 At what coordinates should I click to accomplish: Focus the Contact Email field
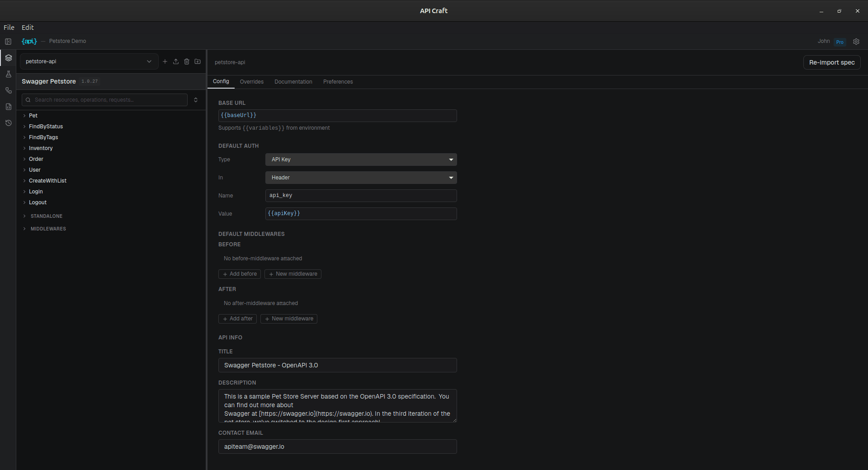pyautogui.click(x=338, y=446)
